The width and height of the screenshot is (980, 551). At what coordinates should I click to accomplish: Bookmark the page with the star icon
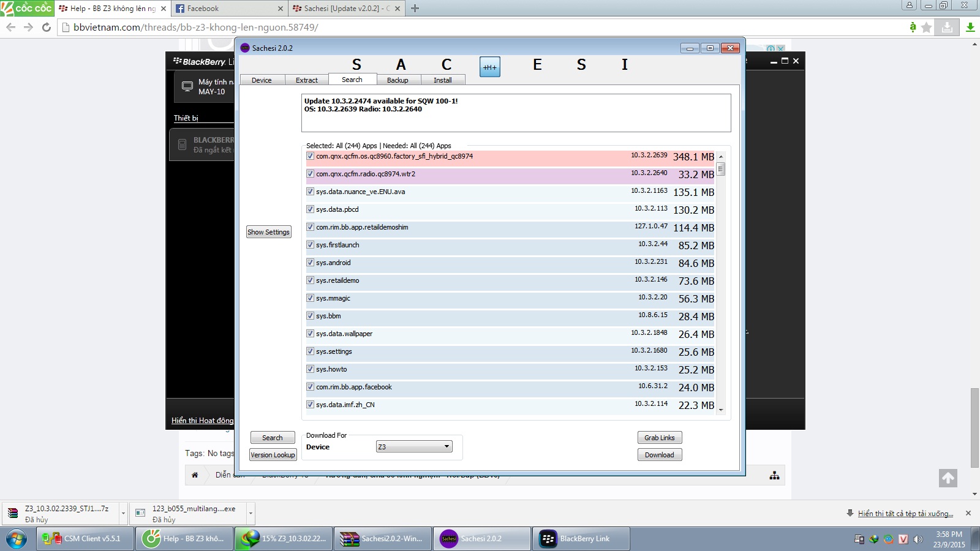tap(927, 27)
